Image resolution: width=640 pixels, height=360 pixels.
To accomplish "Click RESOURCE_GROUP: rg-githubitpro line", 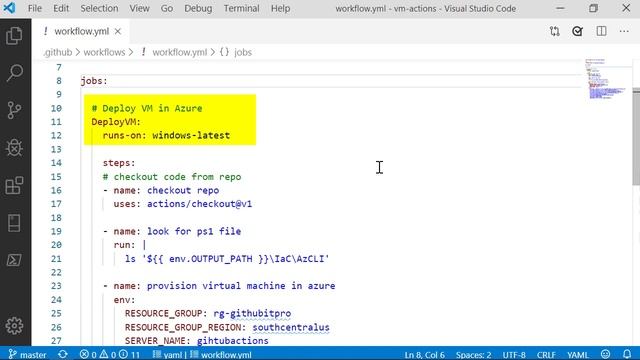I will coord(208,313).
